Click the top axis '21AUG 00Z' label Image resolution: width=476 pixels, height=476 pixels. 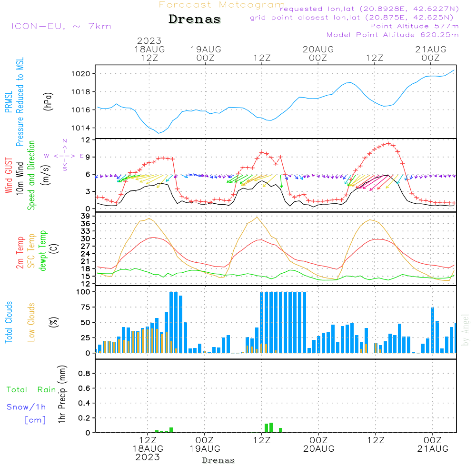(x=431, y=53)
